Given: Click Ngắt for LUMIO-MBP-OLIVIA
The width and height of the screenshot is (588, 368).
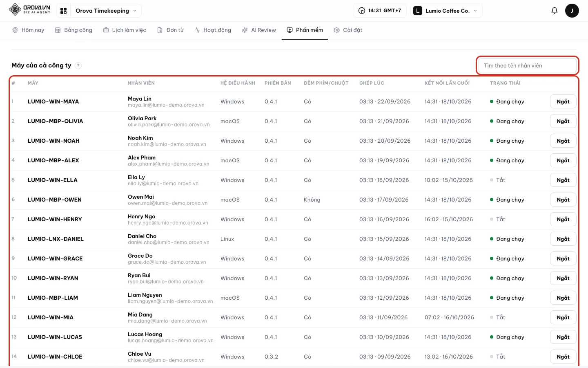Looking at the screenshot, I should click(x=563, y=121).
